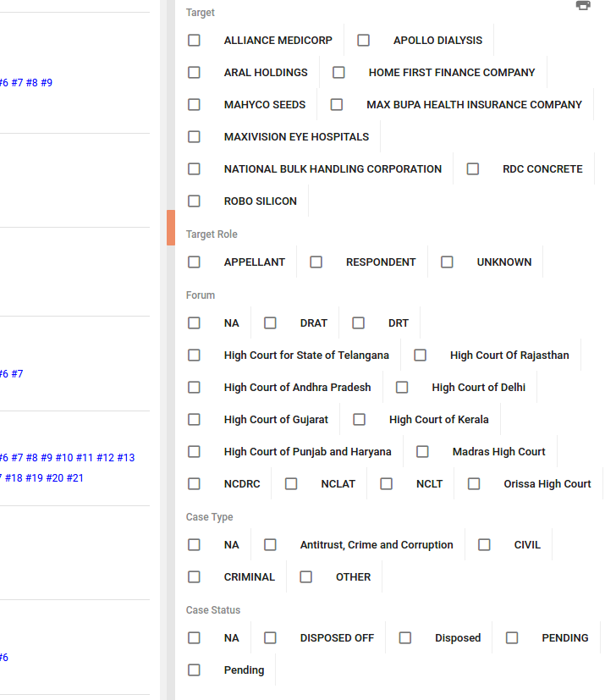Select DISPOSED OFF status checkbox
This screenshot has height=700, width=605.
tap(271, 637)
